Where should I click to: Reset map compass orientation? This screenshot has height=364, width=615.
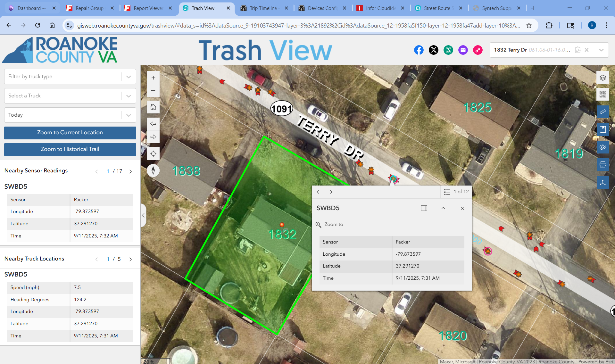pyautogui.click(x=153, y=170)
